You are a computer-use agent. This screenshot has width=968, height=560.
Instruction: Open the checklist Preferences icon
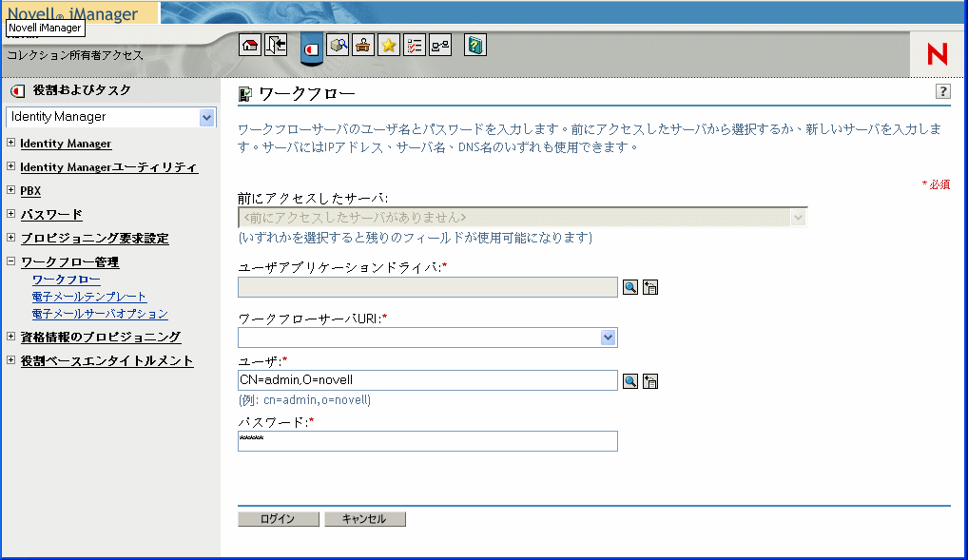(415, 46)
